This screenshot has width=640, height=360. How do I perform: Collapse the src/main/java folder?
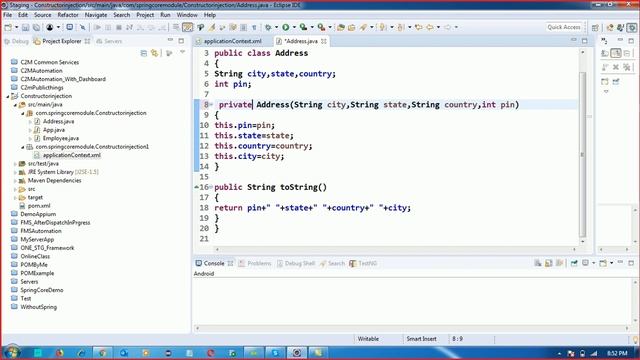click(16, 105)
